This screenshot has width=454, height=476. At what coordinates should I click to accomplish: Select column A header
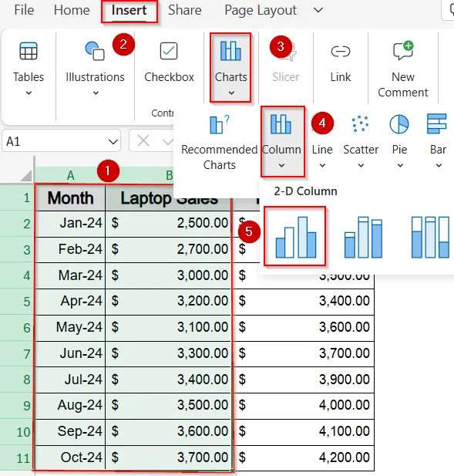(70, 175)
